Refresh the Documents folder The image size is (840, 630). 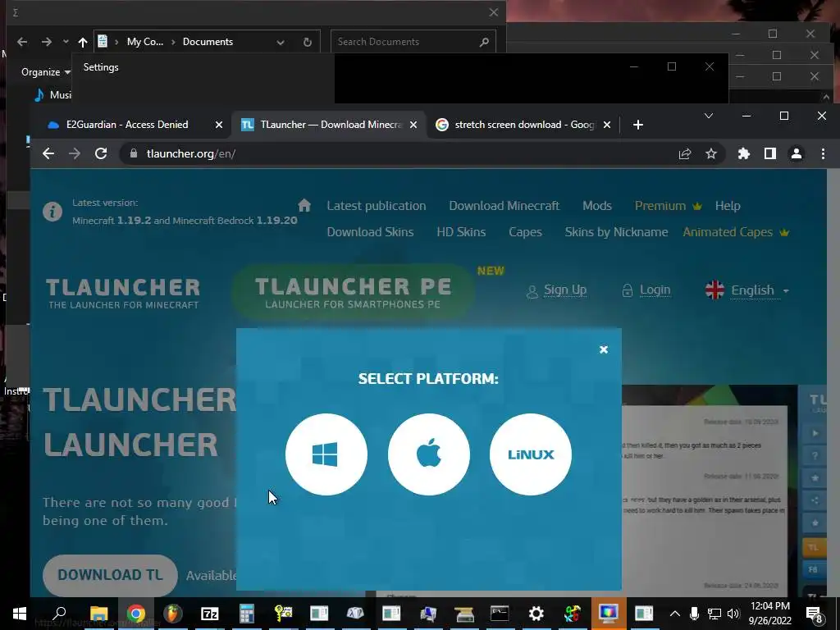pyautogui.click(x=308, y=42)
